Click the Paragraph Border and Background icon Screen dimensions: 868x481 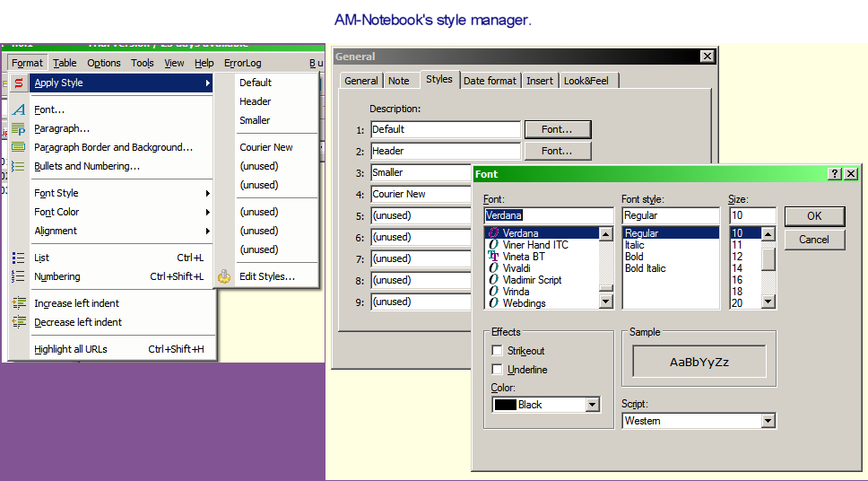18,147
